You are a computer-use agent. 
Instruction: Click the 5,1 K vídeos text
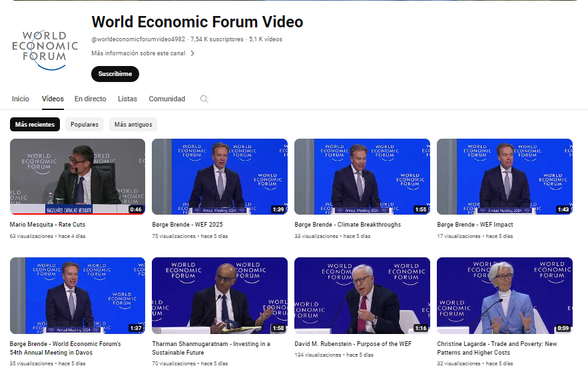coord(266,39)
